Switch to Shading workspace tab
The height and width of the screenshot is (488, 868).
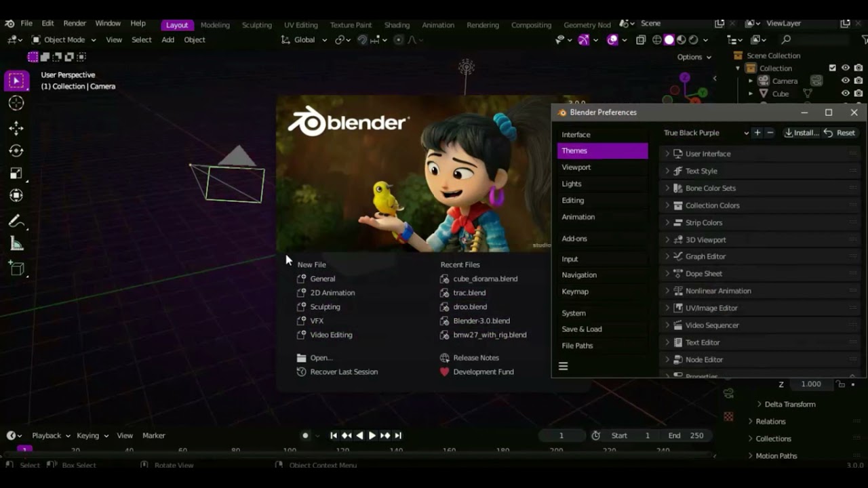397,25
